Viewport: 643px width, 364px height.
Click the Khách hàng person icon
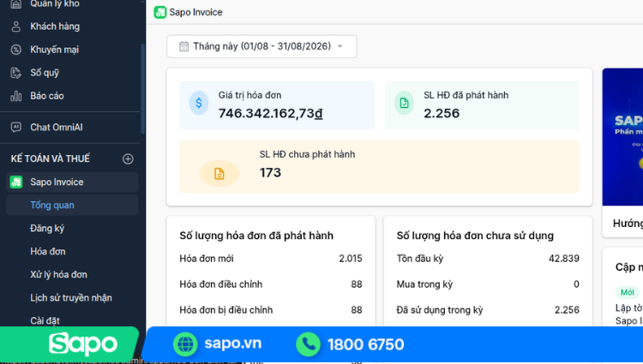16,27
